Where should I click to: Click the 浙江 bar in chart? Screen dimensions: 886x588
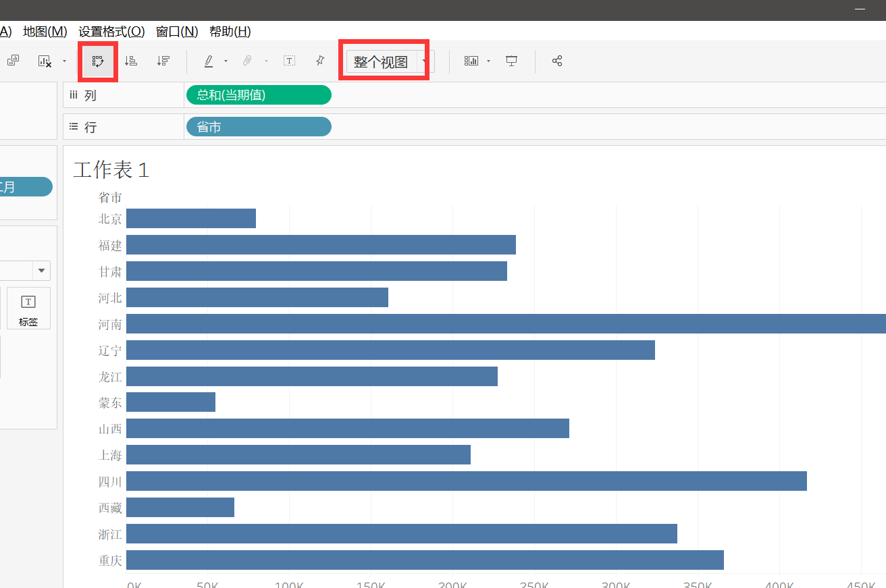pos(402,534)
